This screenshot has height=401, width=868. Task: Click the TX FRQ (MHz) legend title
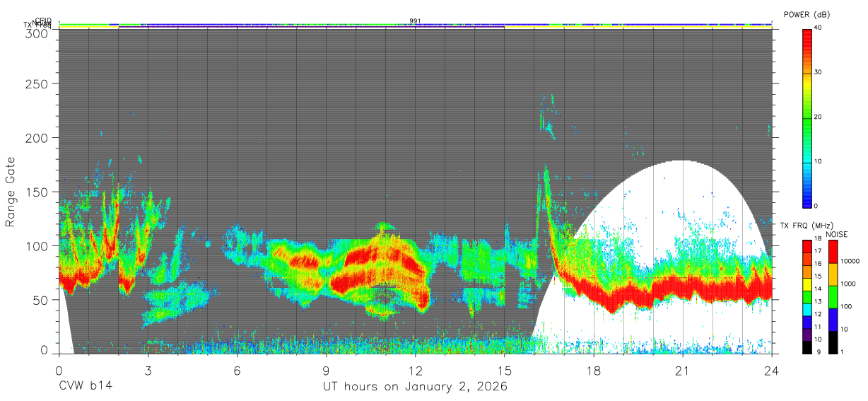807,225
